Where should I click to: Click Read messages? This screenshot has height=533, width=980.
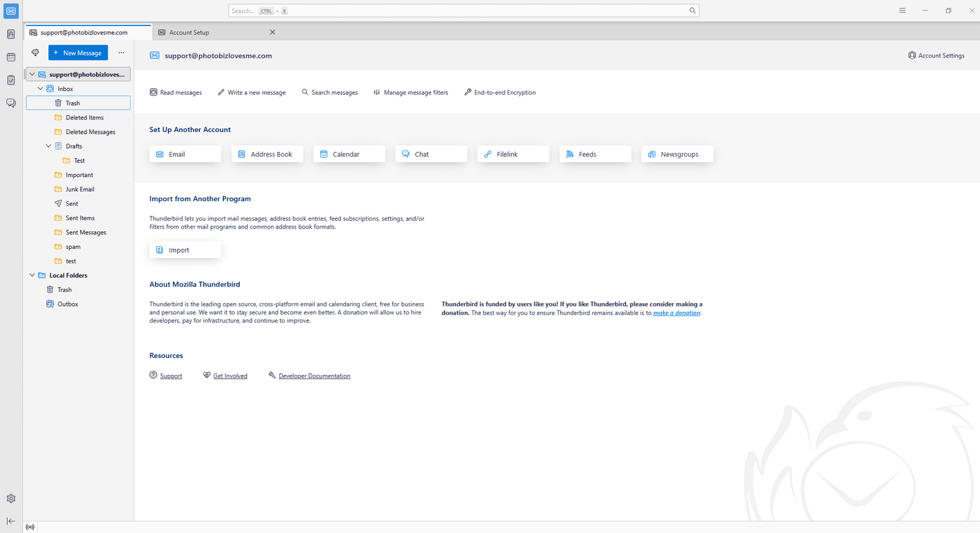click(x=176, y=93)
